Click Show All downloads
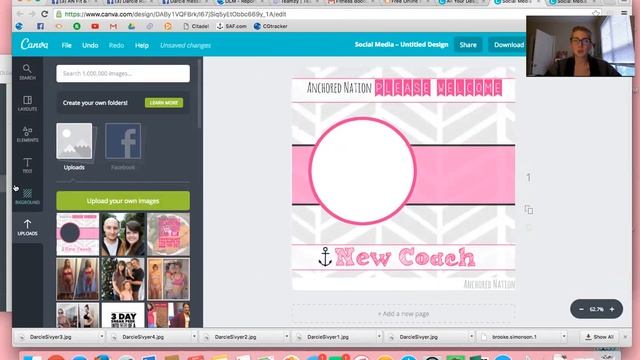 tap(599, 337)
